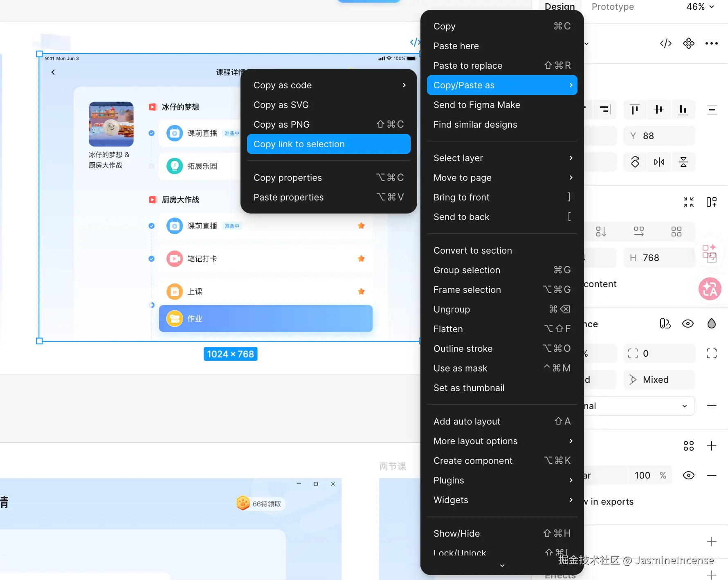Open the three-dots more options menu
Screen dimensions: 728x580
[x=712, y=43]
